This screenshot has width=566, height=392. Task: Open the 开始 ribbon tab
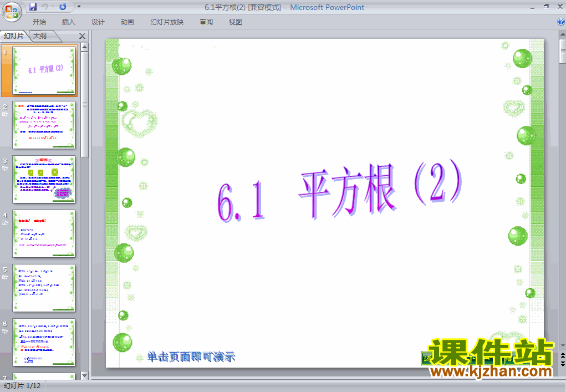39,22
